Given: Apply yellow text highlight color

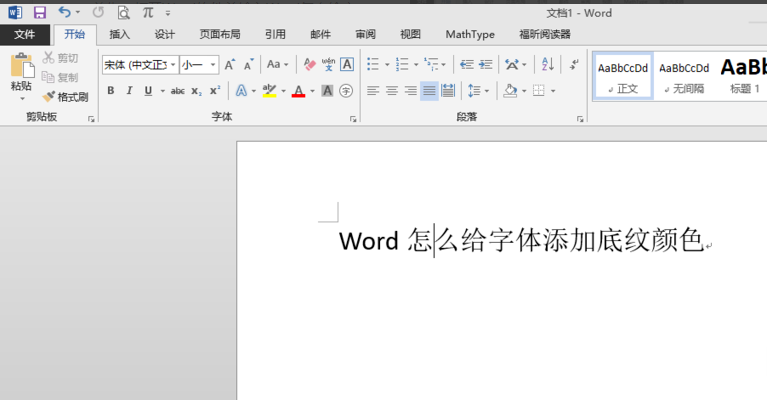Looking at the screenshot, I should coord(269,90).
